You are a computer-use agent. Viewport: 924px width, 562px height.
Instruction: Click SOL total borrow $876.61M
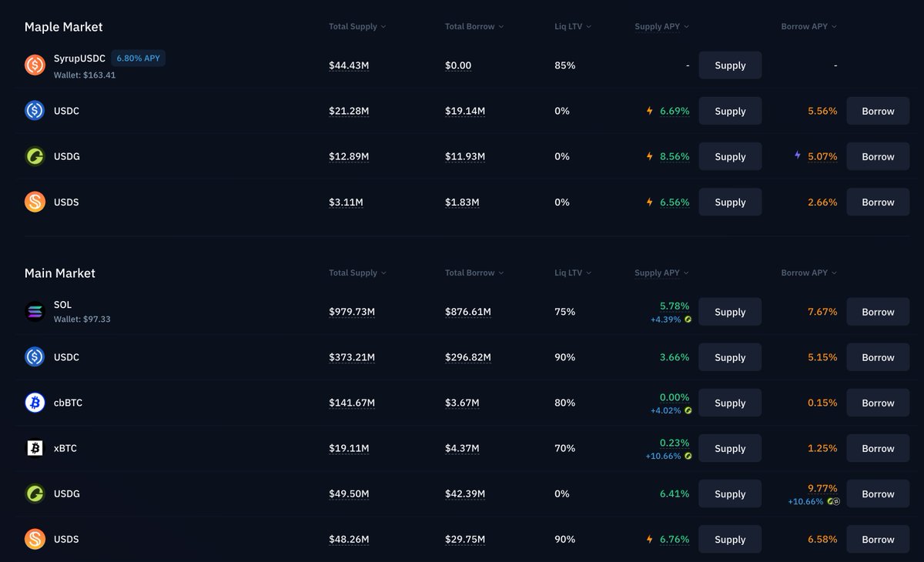tap(468, 312)
